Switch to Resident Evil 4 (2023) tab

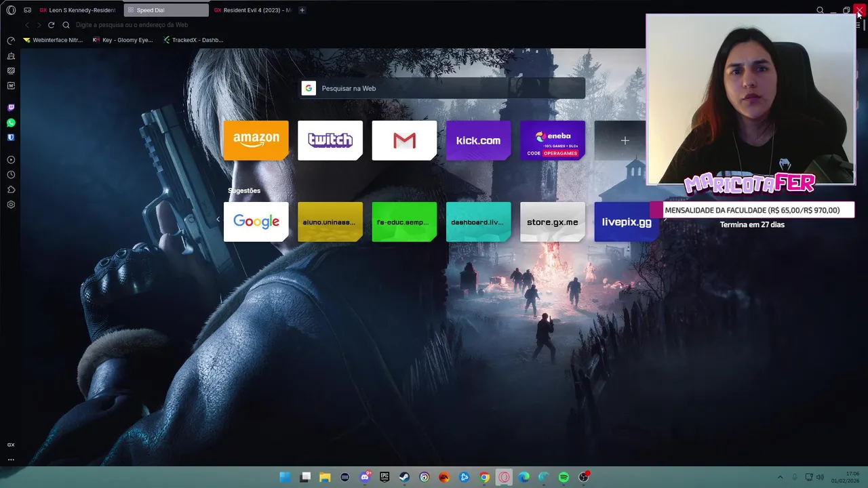(x=252, y=10)
